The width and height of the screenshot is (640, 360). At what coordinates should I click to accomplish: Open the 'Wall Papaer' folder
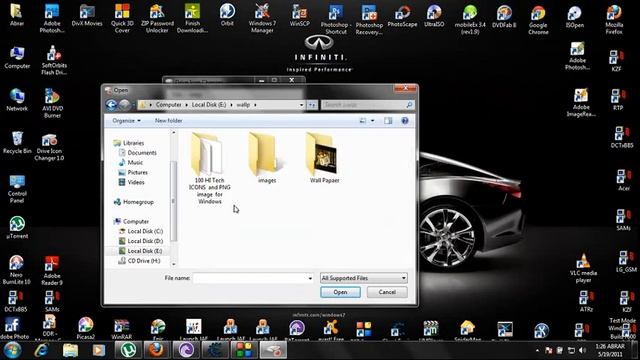coord(324,158)
